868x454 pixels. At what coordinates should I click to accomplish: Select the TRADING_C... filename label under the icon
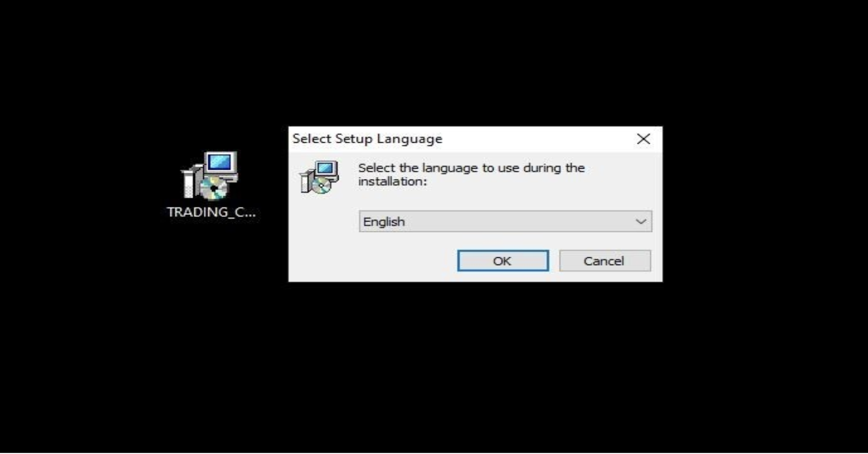coord(211,212)
